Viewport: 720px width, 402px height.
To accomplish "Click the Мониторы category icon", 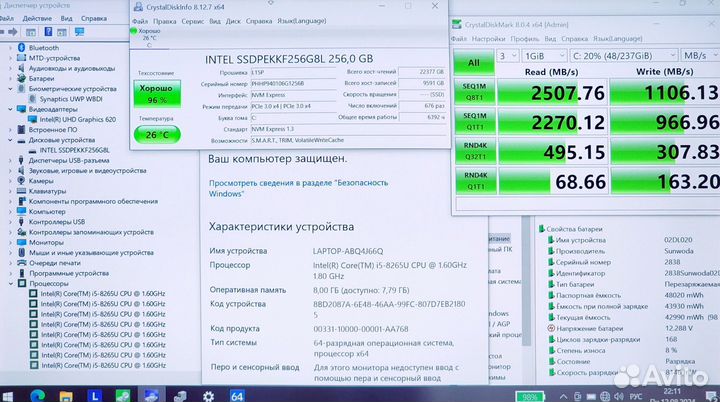I will 21,242.
